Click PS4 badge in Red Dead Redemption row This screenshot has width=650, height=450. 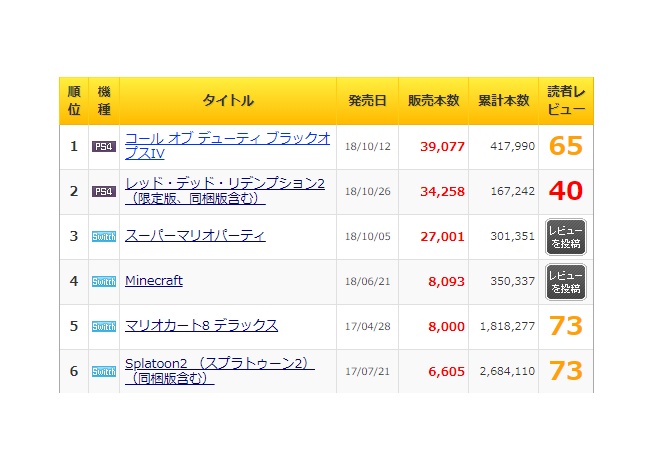click(x=104, y=191)
